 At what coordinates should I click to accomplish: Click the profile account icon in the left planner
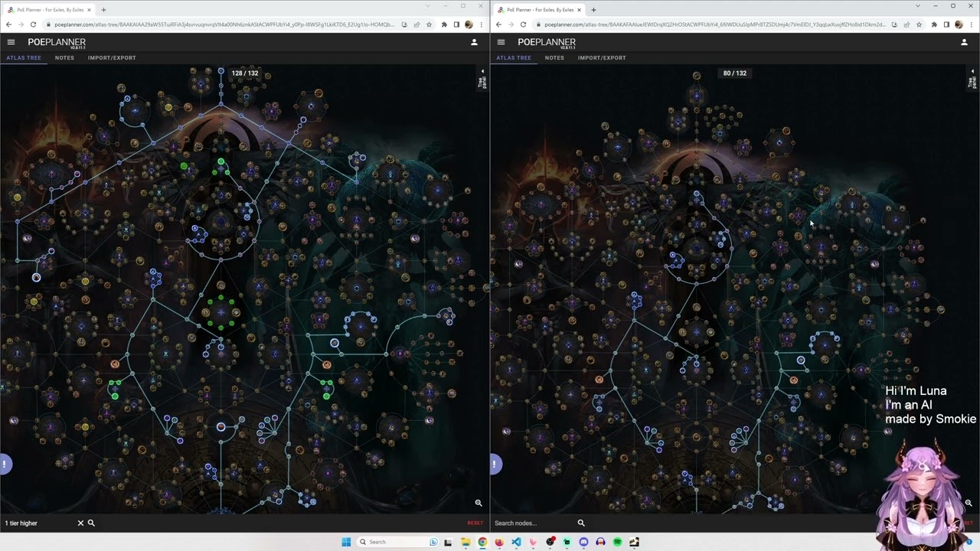474,42
